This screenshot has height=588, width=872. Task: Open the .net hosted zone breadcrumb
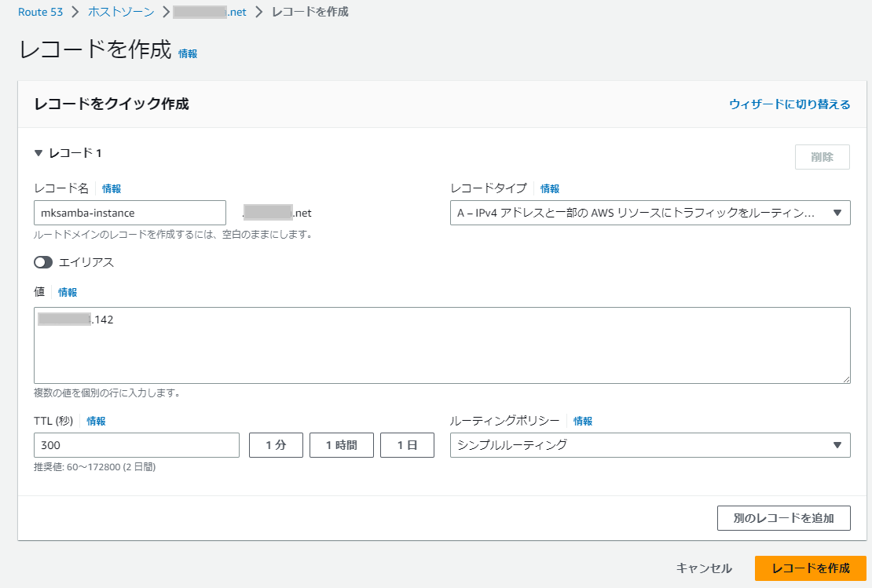pyautogui.click(x=210, y=12)
